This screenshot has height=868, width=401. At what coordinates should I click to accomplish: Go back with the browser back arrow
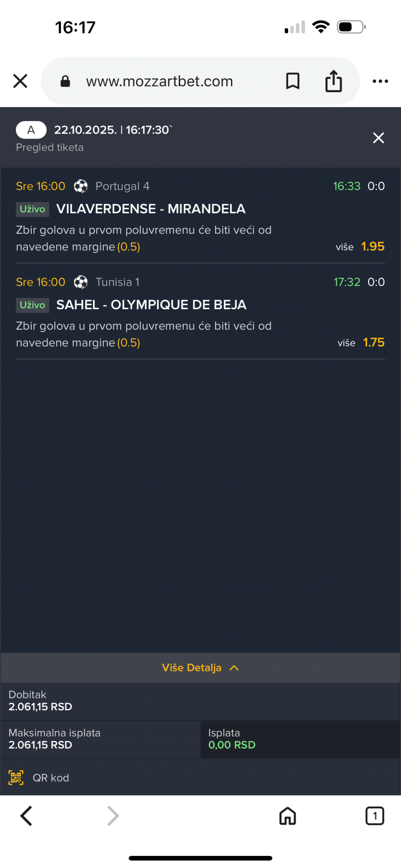26,816
